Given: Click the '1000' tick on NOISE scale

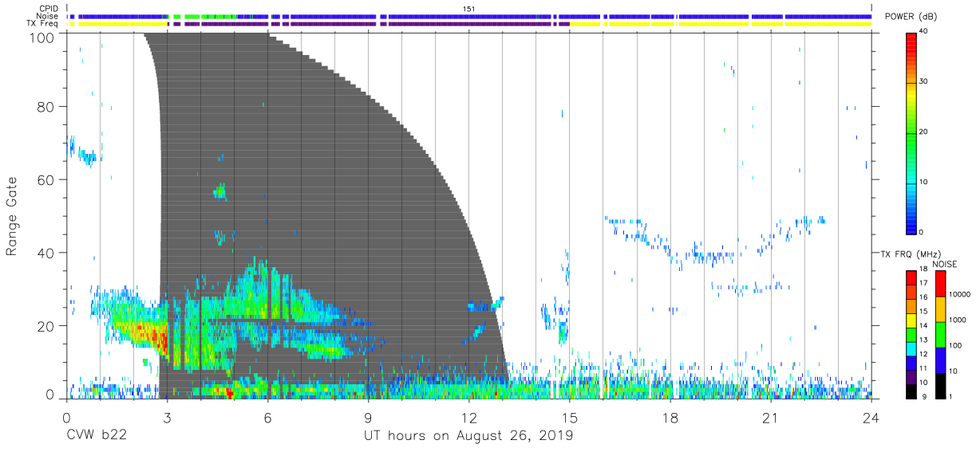Looking at the screenshot, I should (959, 319).
